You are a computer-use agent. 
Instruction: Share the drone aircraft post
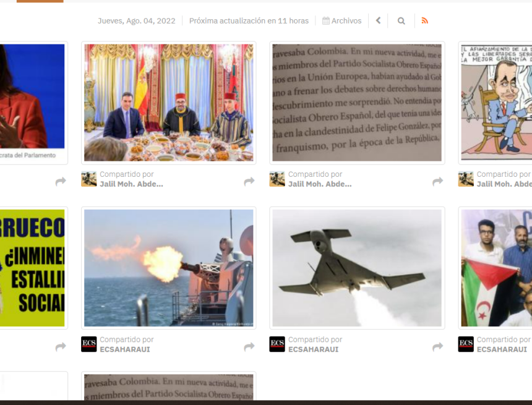[437, 346]
